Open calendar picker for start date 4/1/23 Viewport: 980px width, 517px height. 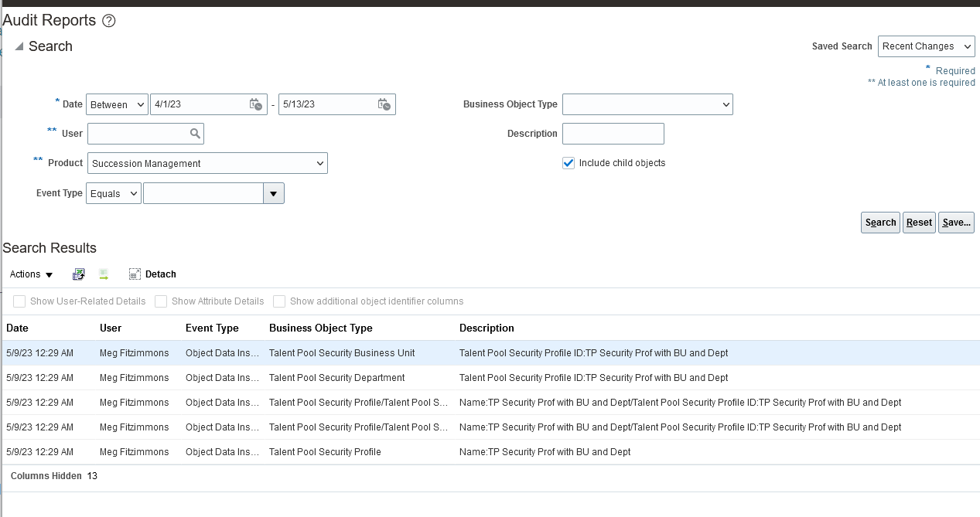[256, 104]
